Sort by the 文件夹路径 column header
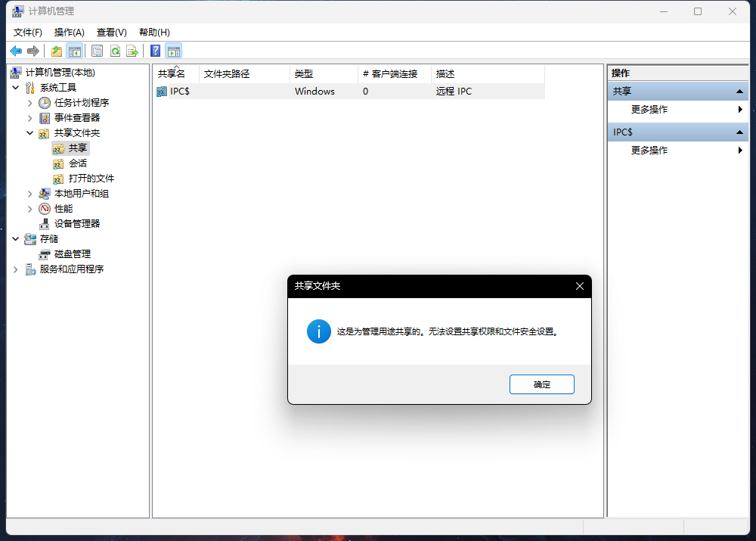 (227, 74)
